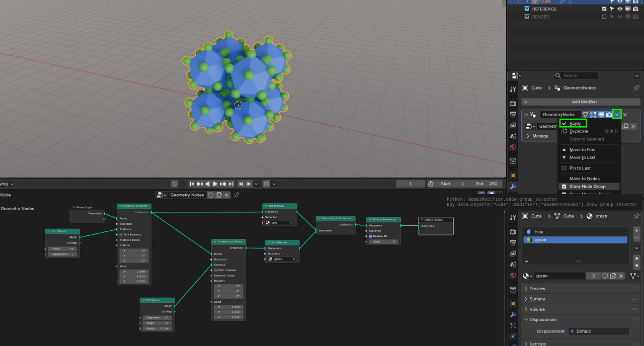
Task: Toggle Pin to Last checkbox
Action: pos(564,168)
